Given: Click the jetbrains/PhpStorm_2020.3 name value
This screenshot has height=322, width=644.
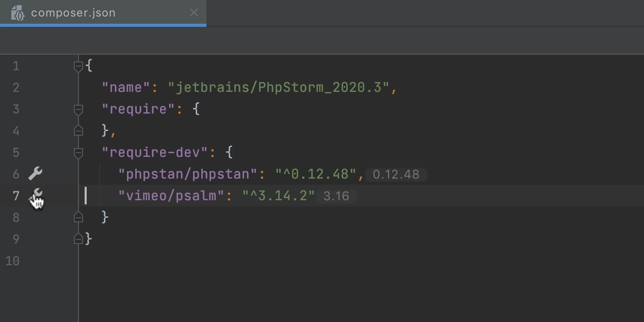Looking at the screenshot, I should (279, 87).
